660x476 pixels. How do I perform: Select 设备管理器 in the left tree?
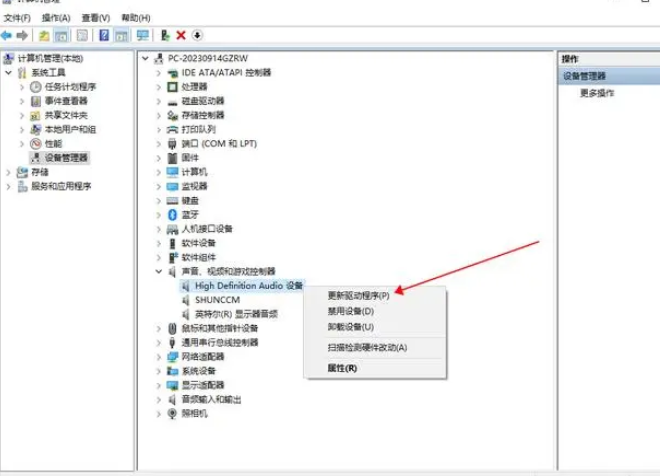(x=66, y=158)
